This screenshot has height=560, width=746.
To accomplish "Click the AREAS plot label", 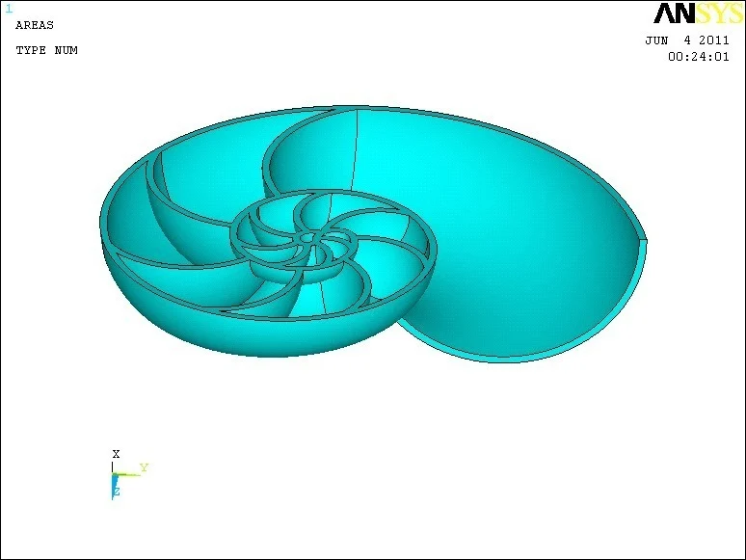I will [x=35, y=25].
